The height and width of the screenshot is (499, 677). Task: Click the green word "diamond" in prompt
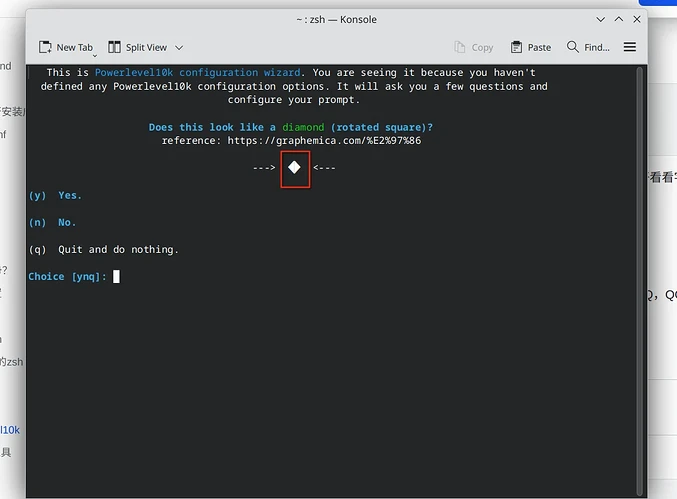(303, 128)
